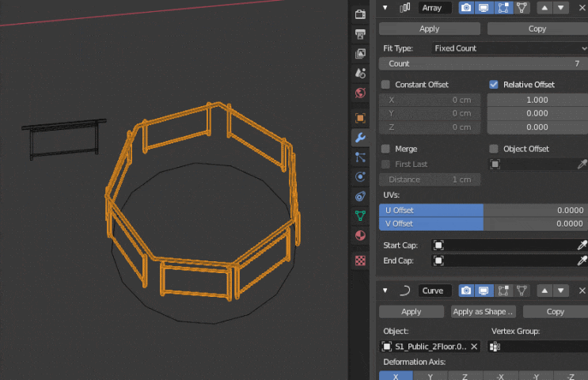Adjust the U Offset slider
Image resolution: width=588 pixels, height=380 pixels.
click(x=484, y=211)
